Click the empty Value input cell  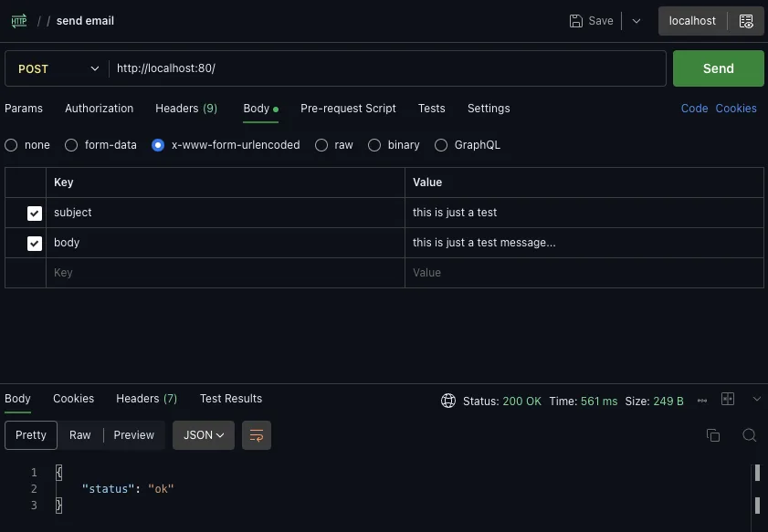(584, 273)
